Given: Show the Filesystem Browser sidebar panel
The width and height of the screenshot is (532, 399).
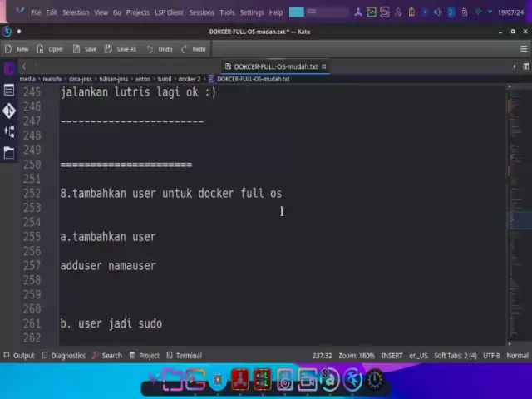Looking at the screenshot, I should click(x=9, y=152).
